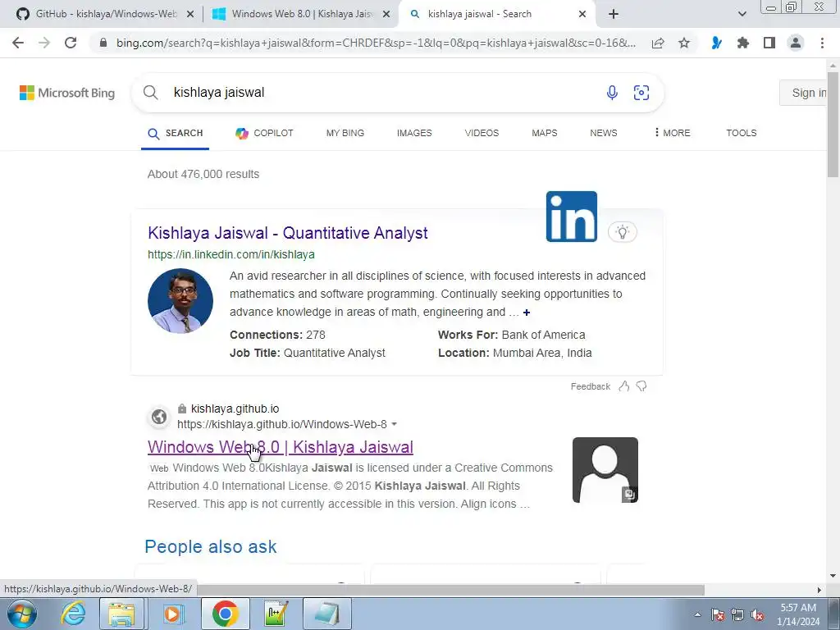This screenshot has height=630, width=840.
Task: Close the GitHub kishlaya tab
Action: click(x=190, y=15)
